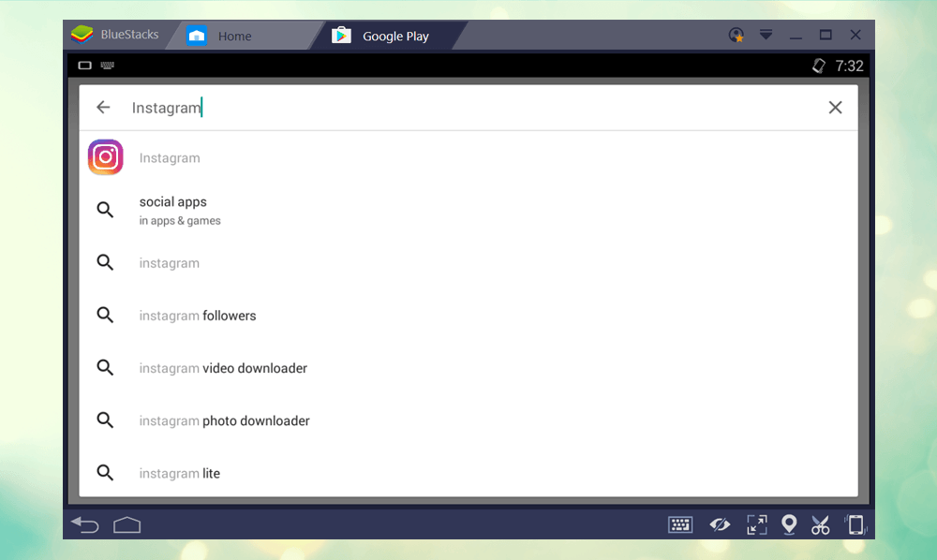Set a mock location with the pin icon

pos(788,524)
